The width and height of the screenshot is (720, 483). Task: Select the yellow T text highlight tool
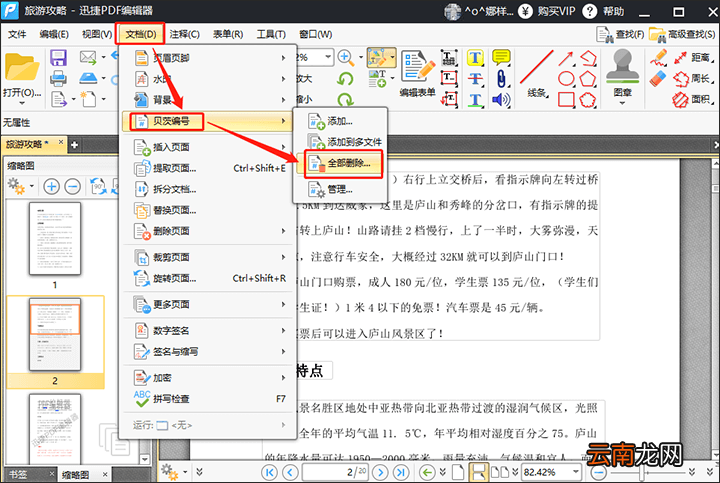click(x=475, y=58)
